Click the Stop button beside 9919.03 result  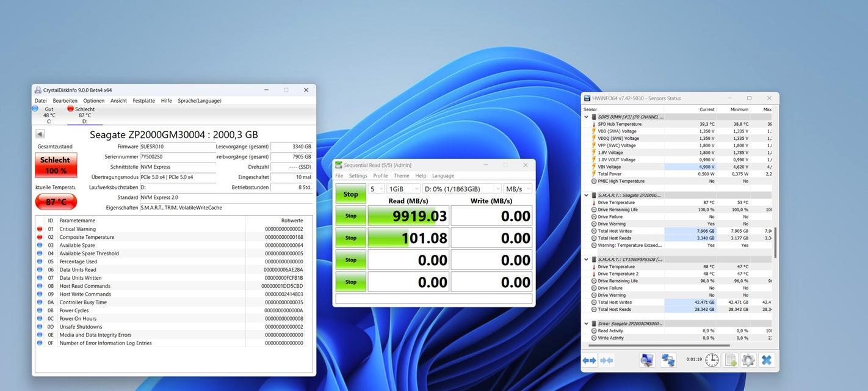point(350,216)
